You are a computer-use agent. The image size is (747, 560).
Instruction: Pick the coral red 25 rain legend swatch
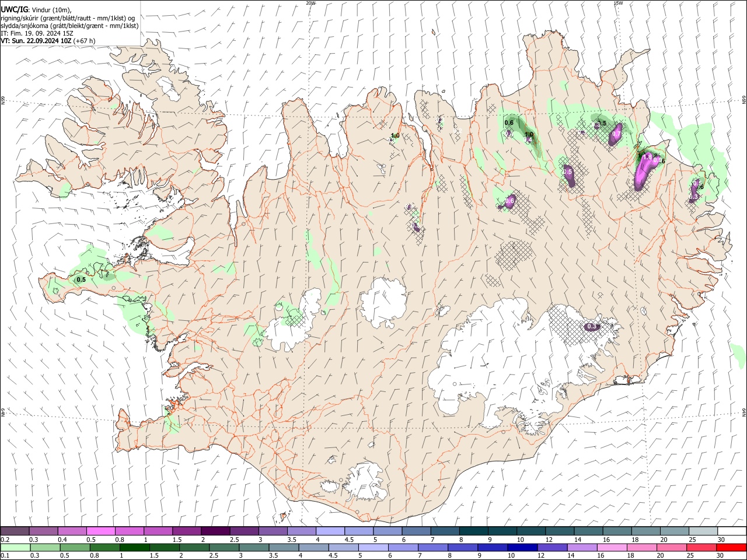coord(700,547)
